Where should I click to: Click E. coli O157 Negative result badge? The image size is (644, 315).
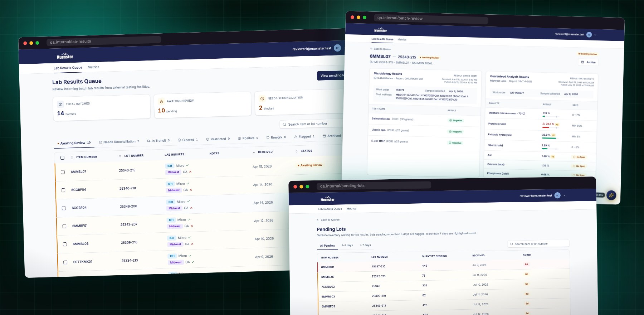(455, 143)
